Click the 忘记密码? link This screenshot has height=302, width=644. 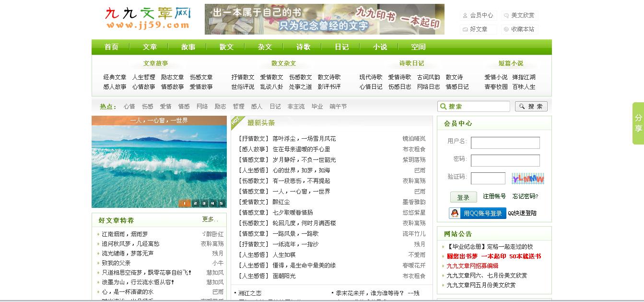coord(525,196)
